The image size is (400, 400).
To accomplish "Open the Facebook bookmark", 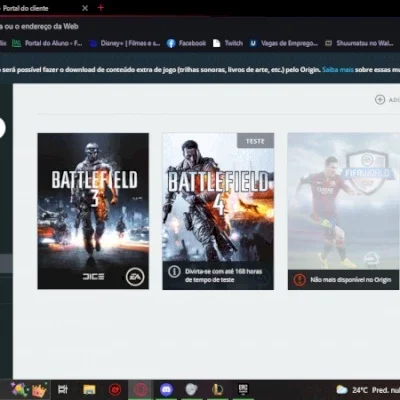I will 186,43.
